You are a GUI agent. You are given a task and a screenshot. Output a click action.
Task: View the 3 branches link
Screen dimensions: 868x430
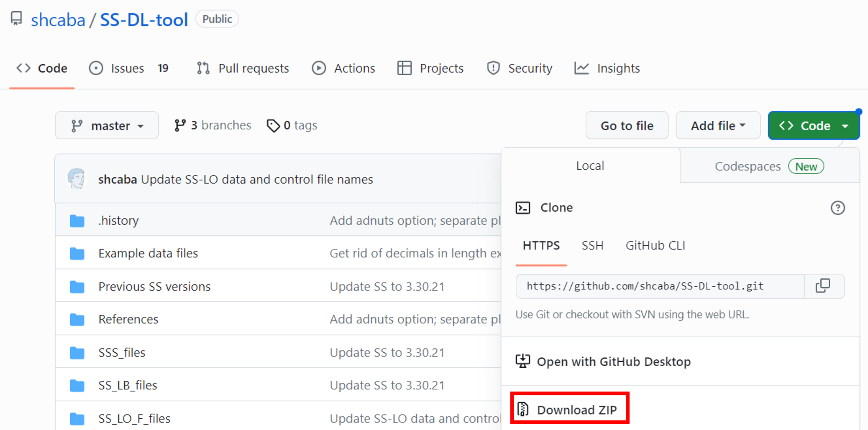(x=213, y=125)
